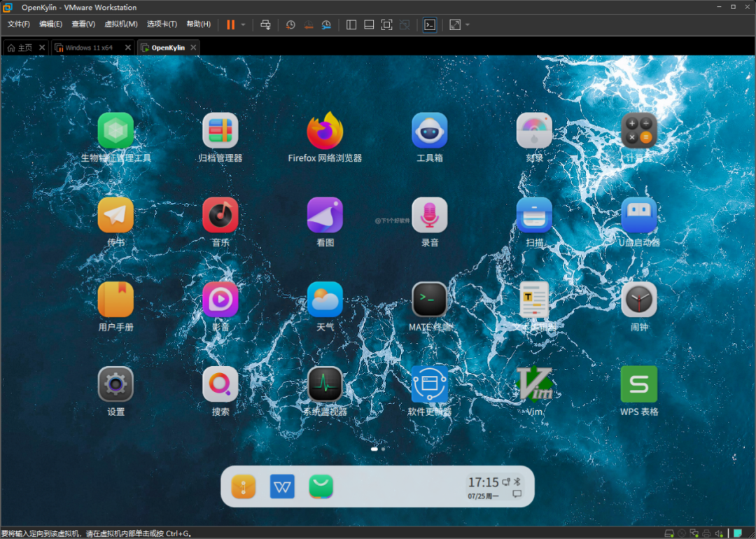The image size is (756, 539).
Task: Open the 虚拟机(M) menu
Action: [x=121, y=24]
